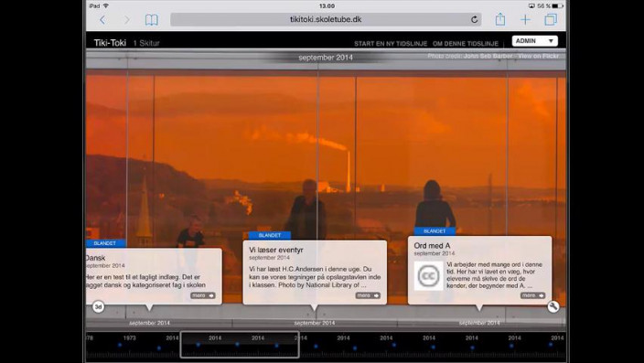Viewport: 644px width, 363px height.
Task: Click the timeline slider viewport box
Action: tap(240, 345)
